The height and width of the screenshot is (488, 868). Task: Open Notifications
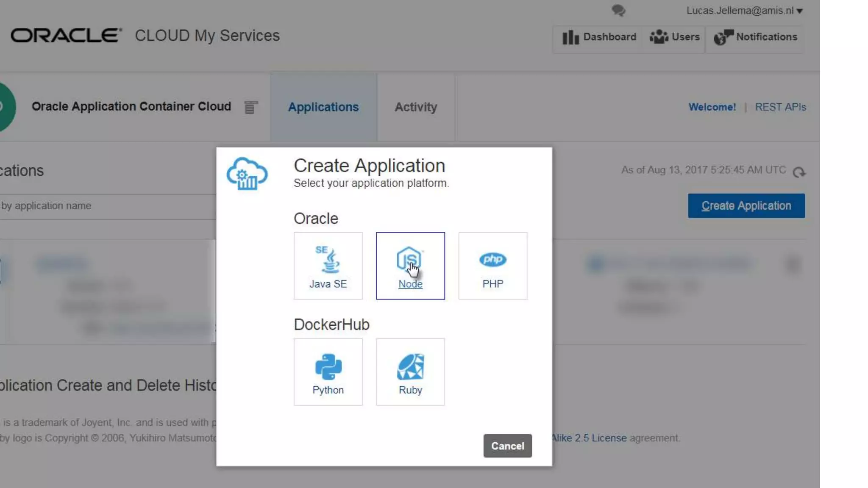click(755, 37)
